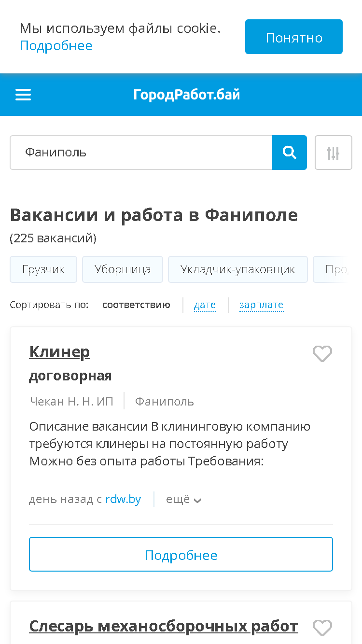Select sorting by соответствию
Viewport: 362px width, 644px height.
coord(136,305)
